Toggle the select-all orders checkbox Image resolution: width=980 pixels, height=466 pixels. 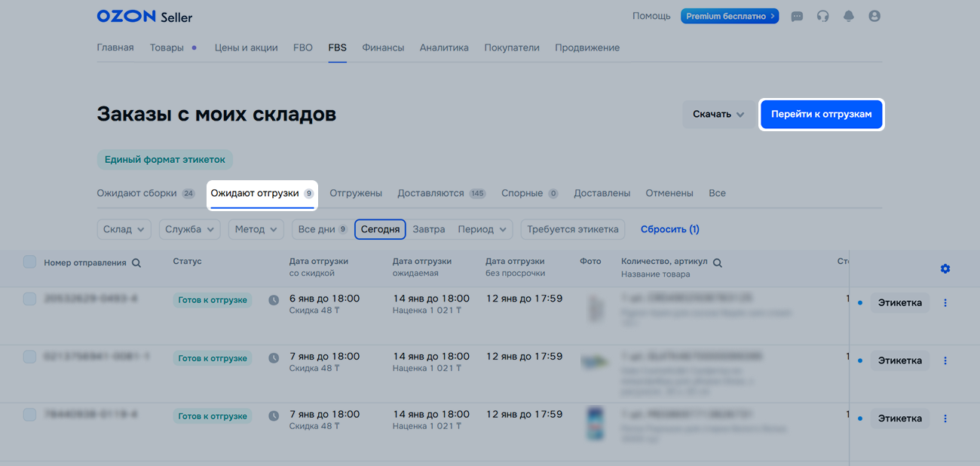(x=29, y=262)
